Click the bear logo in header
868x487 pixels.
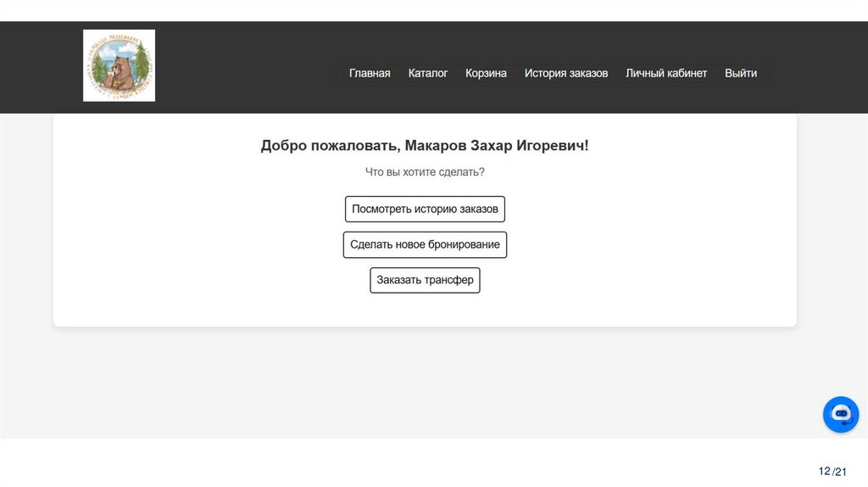pos(119,65)
